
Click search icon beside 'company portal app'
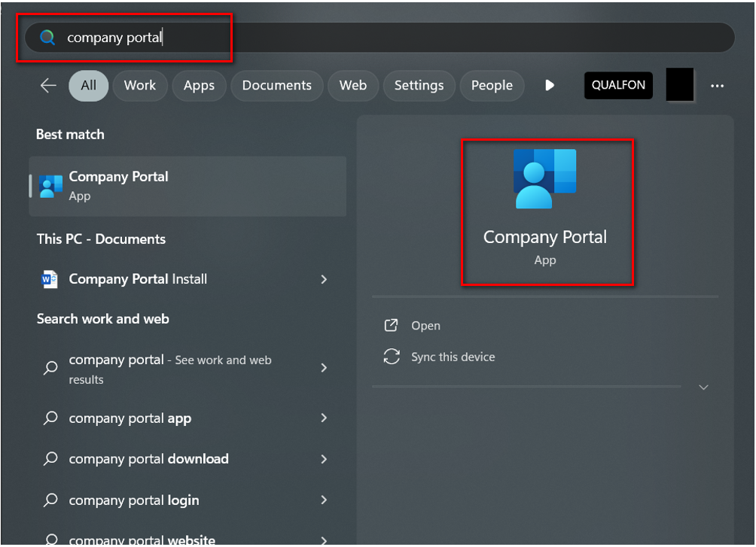click(x=50, y=418)
